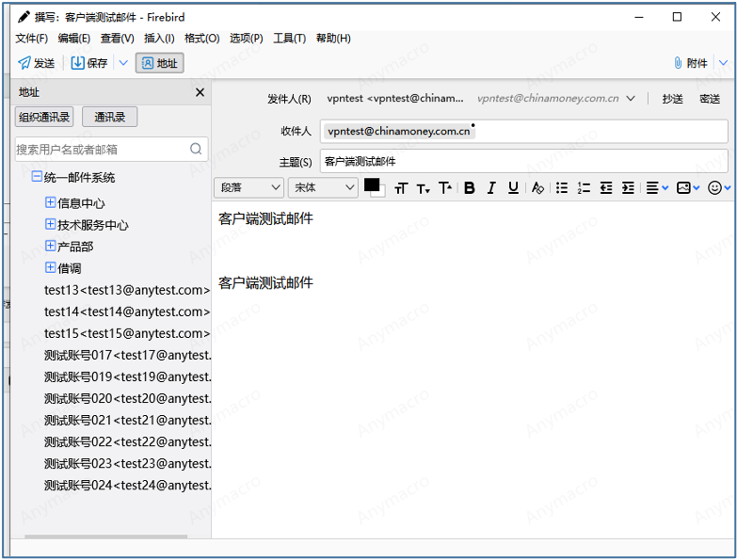
Task: Click the 组织通讯录 button
Action: tap(44, 117)
